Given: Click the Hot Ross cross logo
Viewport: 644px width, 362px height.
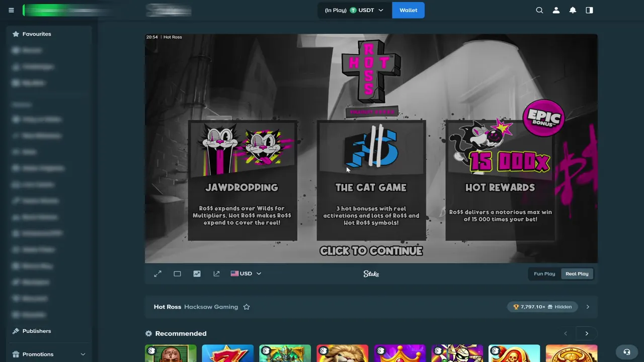Looking at the screenshot, I should pos(371,72).
